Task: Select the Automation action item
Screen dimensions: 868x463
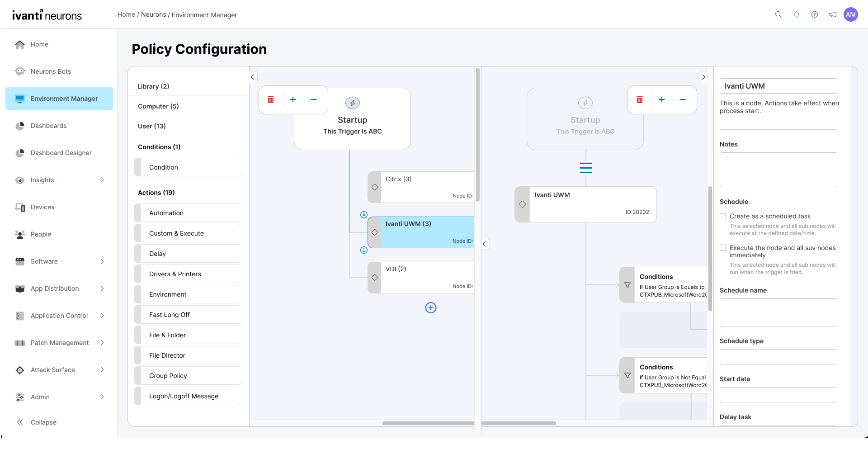Action: 188,213
